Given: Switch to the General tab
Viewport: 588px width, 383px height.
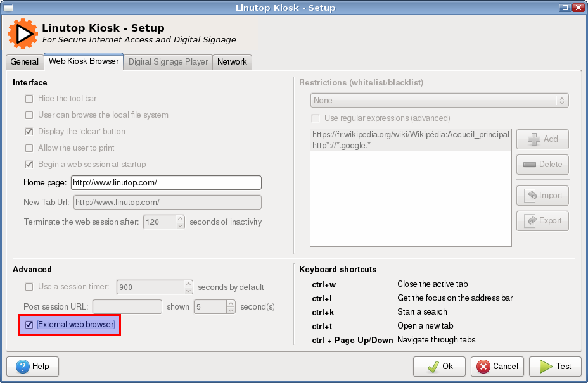Looking at the screenshot, I should [24, 62].
